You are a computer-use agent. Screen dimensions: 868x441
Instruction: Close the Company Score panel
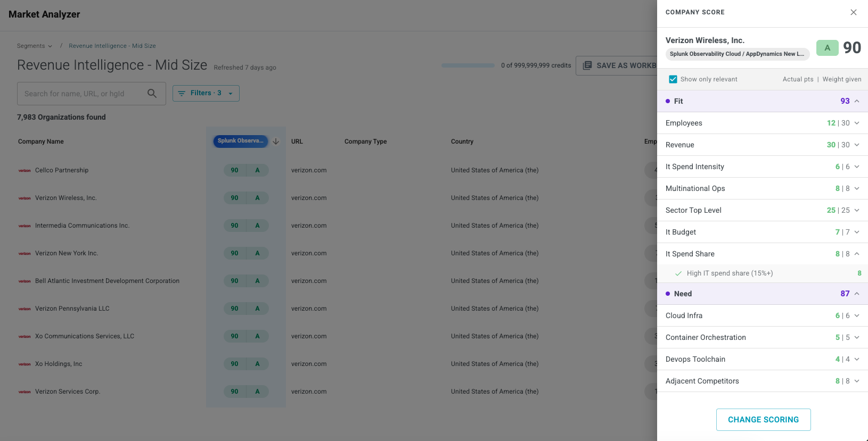tap(854, 12)
